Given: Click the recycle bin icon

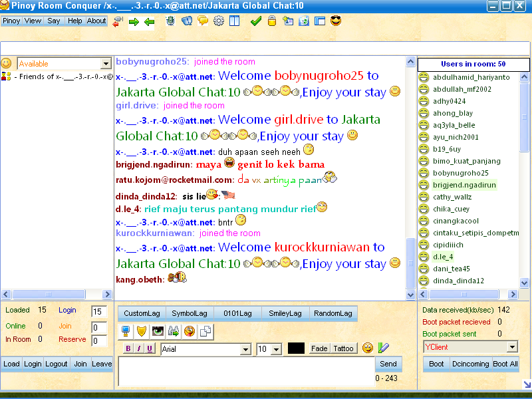Looking at the screenshot, I should coord(304,21).
